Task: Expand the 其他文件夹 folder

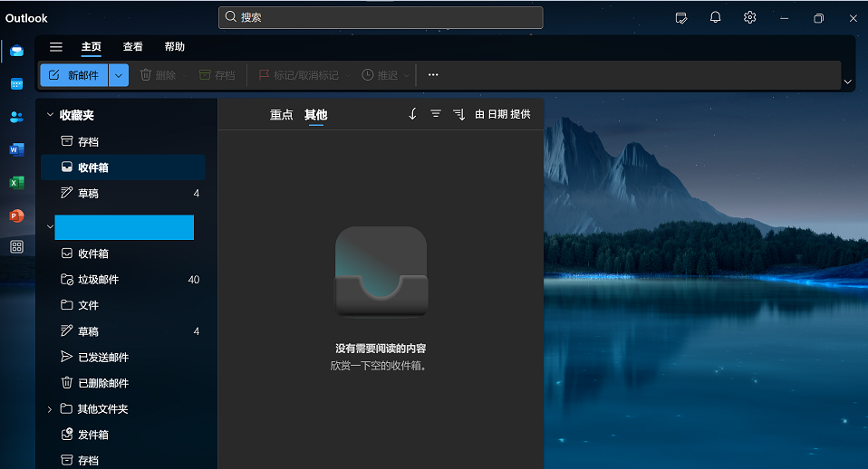Action: pos(50,409)
